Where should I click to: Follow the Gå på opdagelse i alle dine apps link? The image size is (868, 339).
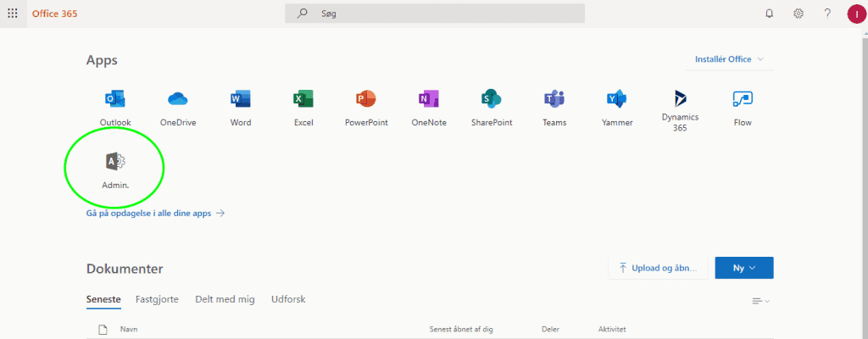156,213
